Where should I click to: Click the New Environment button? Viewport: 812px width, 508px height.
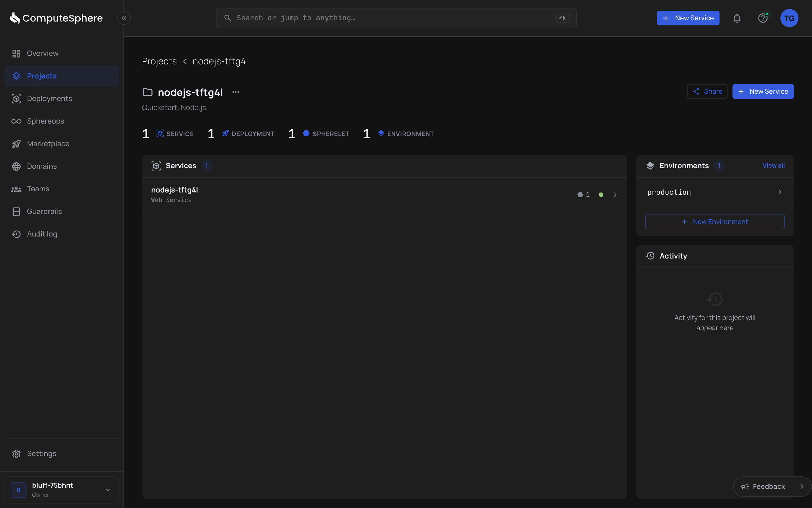tap(715, 222)
